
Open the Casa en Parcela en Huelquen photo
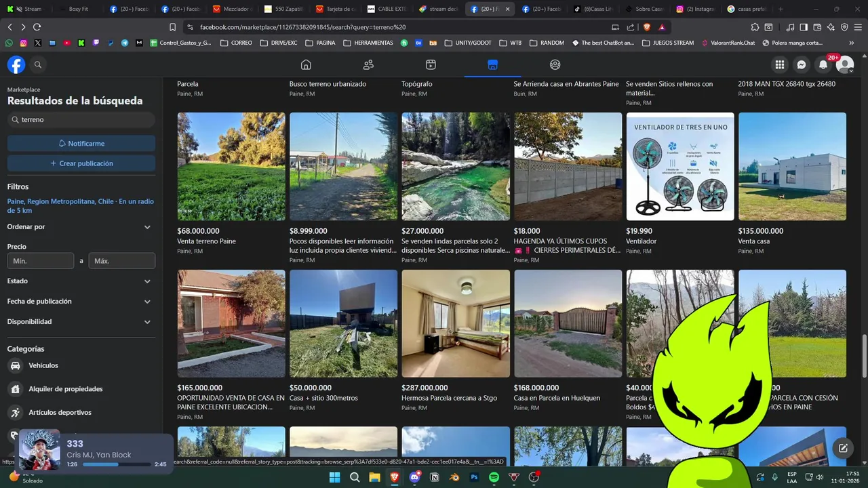click(568, 324)
